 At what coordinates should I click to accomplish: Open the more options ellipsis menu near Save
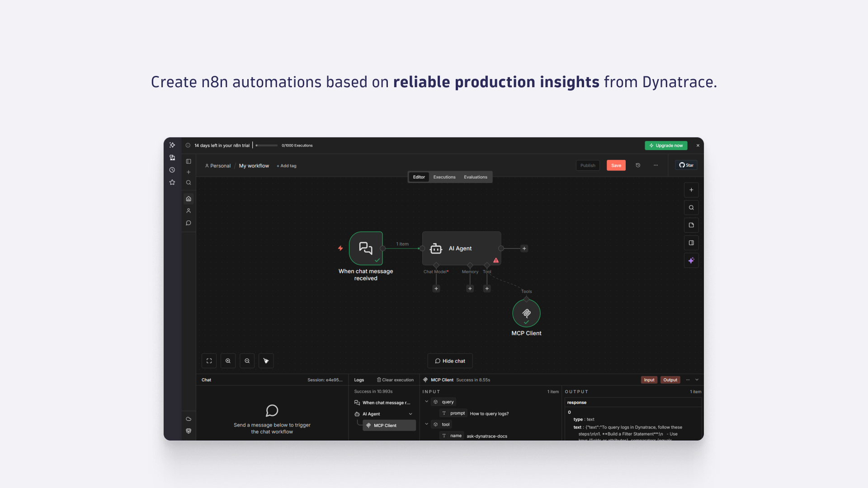[x=656, y=165]
